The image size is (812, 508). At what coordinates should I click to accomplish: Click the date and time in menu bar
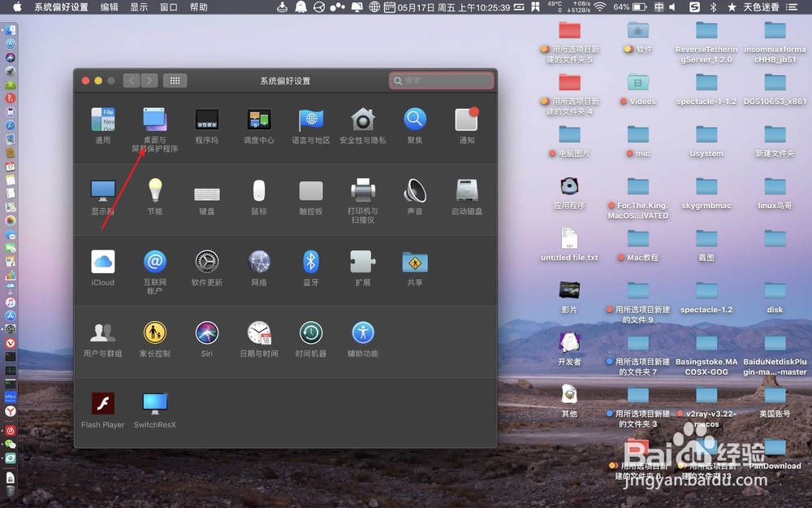pos(454,7)
